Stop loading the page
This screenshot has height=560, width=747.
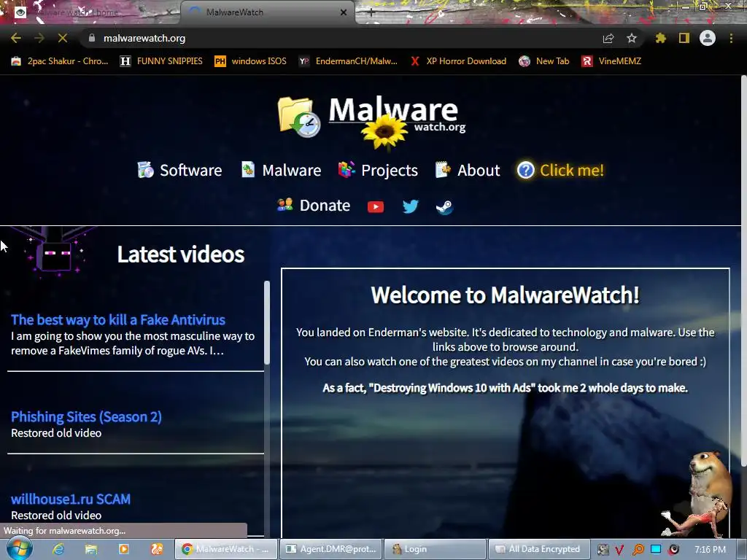click(63, 38)
